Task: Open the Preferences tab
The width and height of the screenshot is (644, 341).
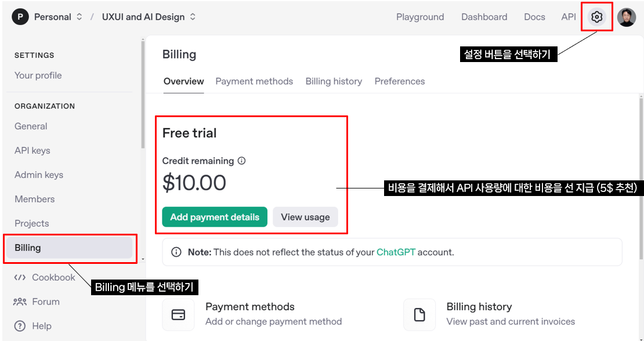Action: click(400, 81)
